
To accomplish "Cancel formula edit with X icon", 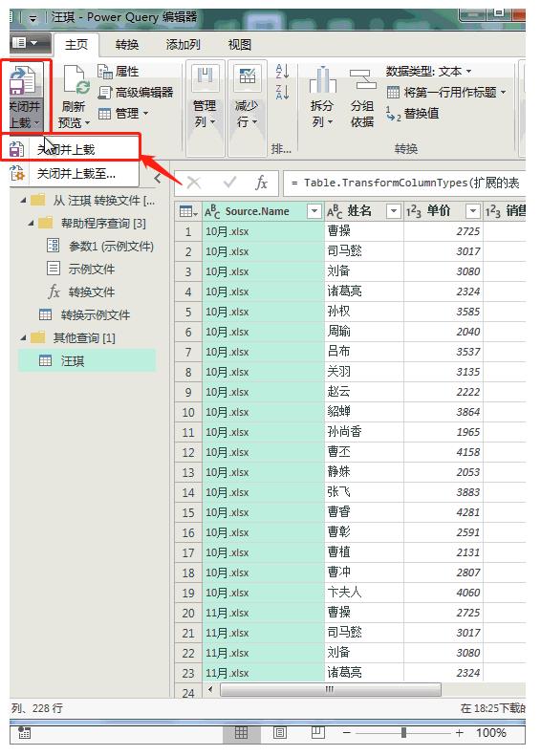I will [x=194, y=183].
